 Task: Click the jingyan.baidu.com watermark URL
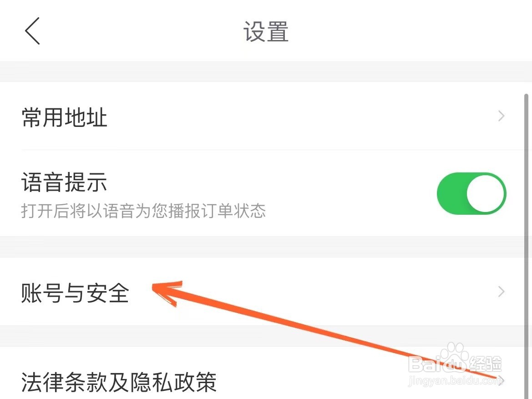455,381
